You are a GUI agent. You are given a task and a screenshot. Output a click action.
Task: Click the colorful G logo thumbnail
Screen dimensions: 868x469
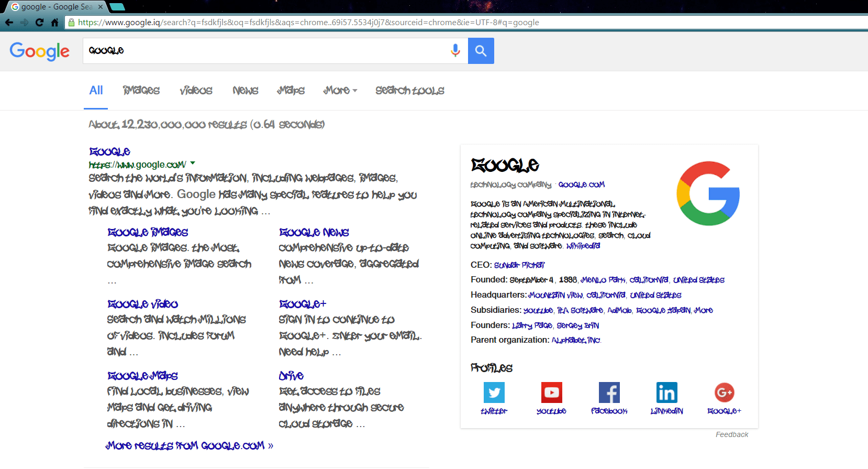[708, 193]
